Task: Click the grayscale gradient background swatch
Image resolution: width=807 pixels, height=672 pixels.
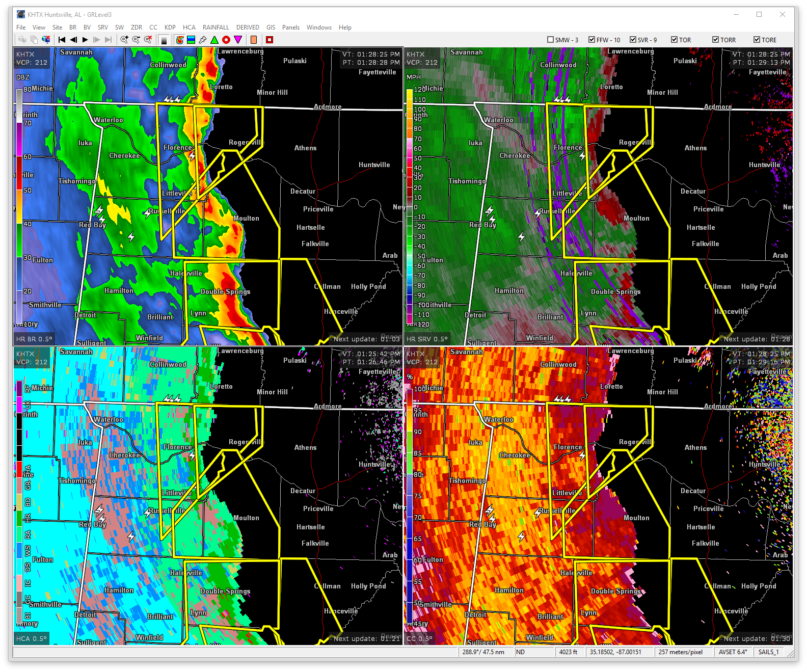Action: pyautogui.click(x=164, y=40)
